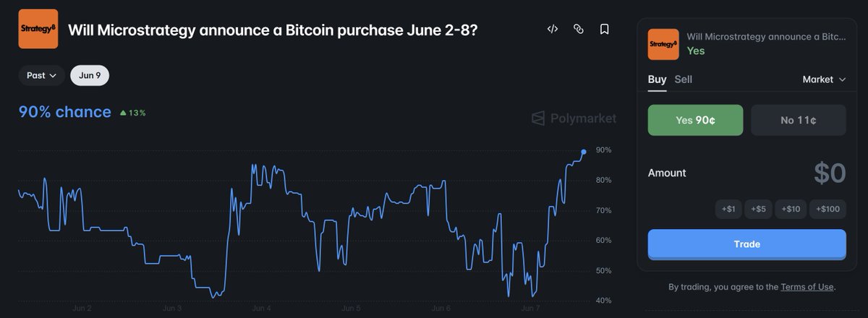Viewport: 868px width, 318px height.
Task: Select the Yes 90¢ outcome
Action: click(x=695, y=121)
